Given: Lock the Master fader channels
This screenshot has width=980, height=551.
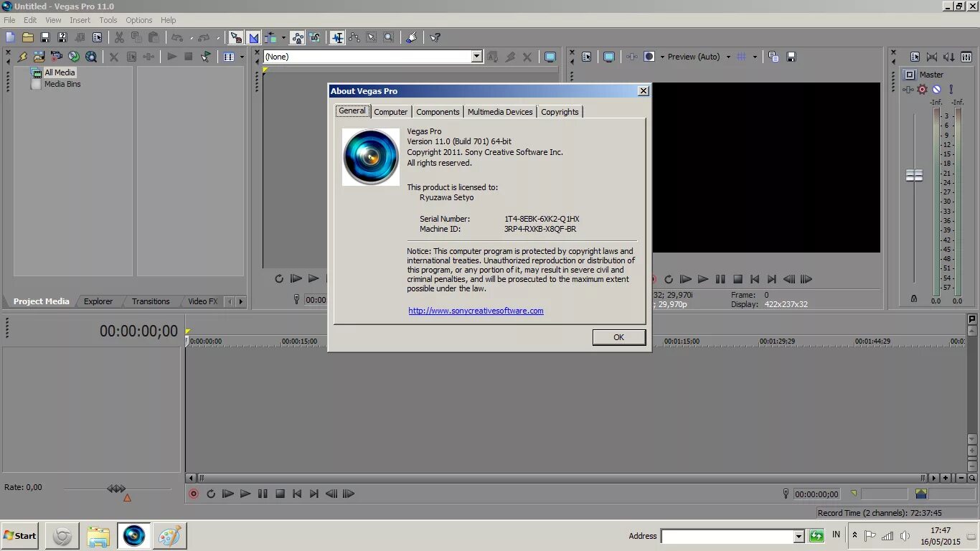Looking at the screenshot, I should tap(914, 298).
